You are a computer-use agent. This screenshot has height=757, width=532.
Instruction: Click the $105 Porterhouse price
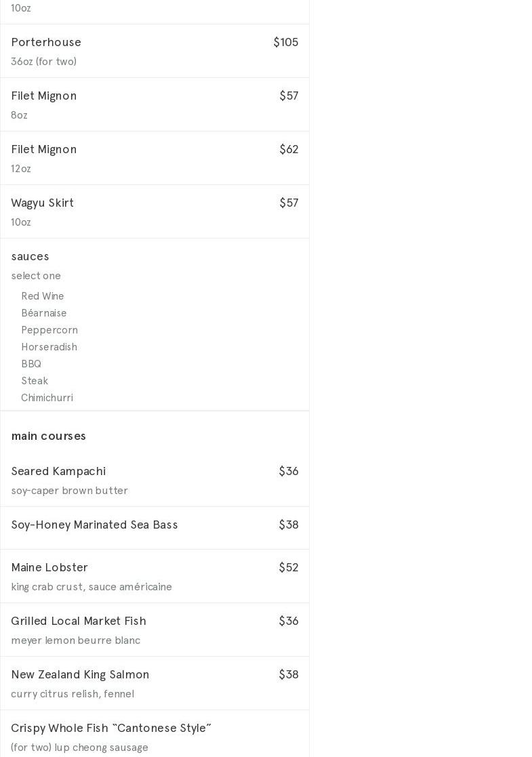point(286,43)
